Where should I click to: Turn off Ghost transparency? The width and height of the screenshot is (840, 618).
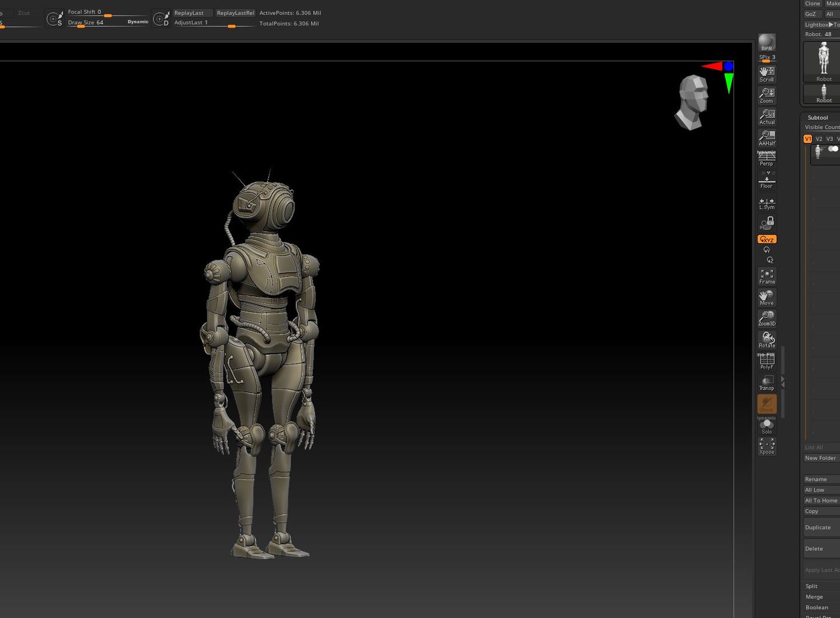click(767, 404)
